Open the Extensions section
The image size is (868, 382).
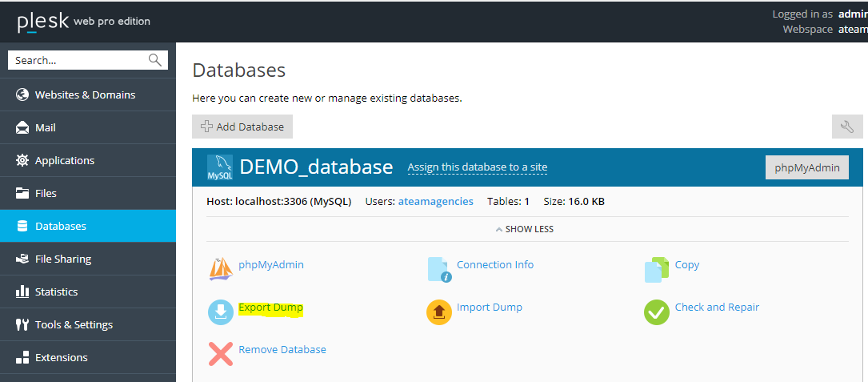pos(88,358)
